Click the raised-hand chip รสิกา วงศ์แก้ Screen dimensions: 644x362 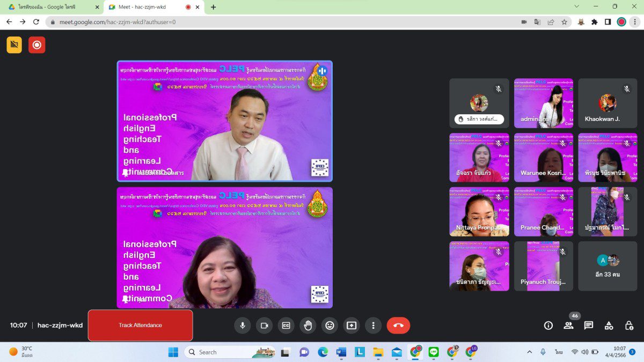479,119
